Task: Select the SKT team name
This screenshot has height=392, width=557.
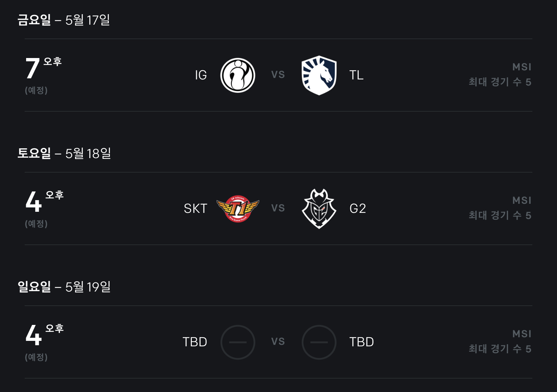Action: pyautogui.click(x=195, y=209)
